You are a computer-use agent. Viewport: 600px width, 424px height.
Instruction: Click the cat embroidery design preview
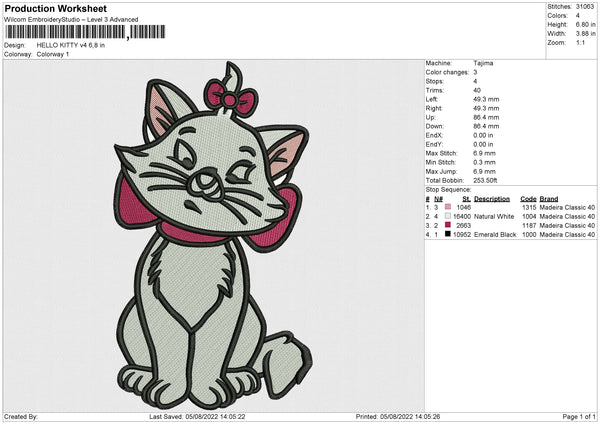click(214, 235)
